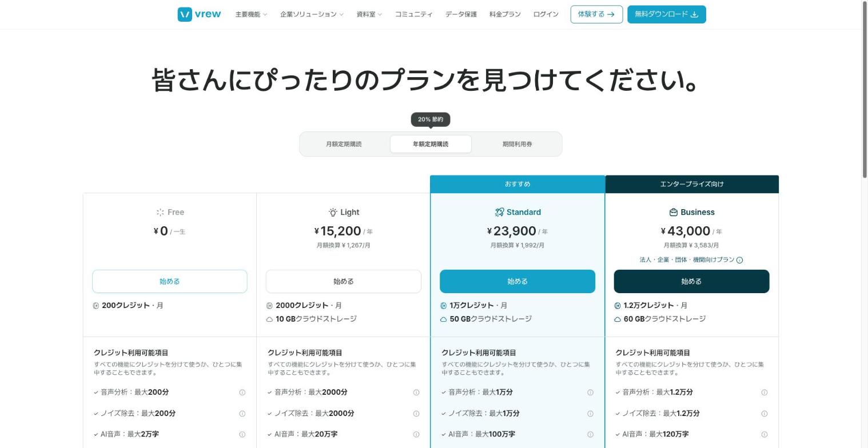Click the 無料ダウンロード button
This screenshot has width=868, height=448.
pyautogui.click(x=667, y=14)
